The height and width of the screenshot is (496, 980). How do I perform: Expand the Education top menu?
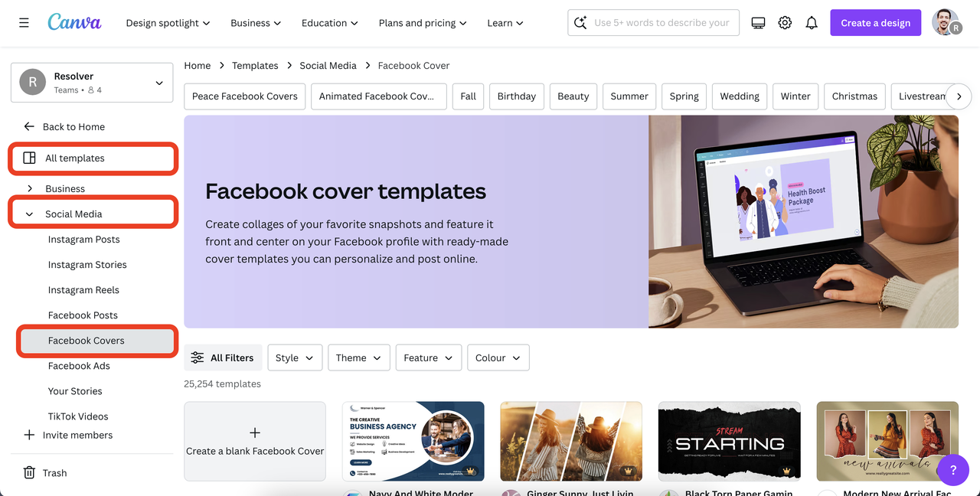(x=330, y=23)
